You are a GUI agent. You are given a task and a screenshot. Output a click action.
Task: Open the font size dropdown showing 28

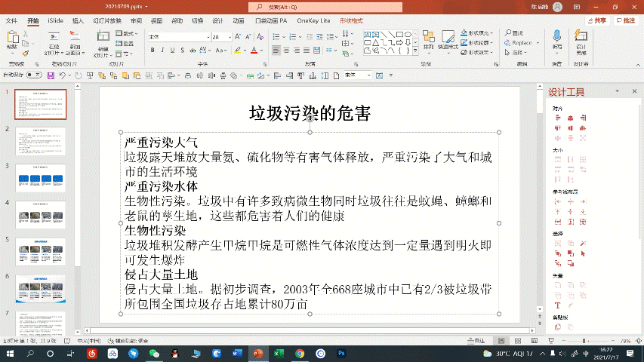(230, 37)
